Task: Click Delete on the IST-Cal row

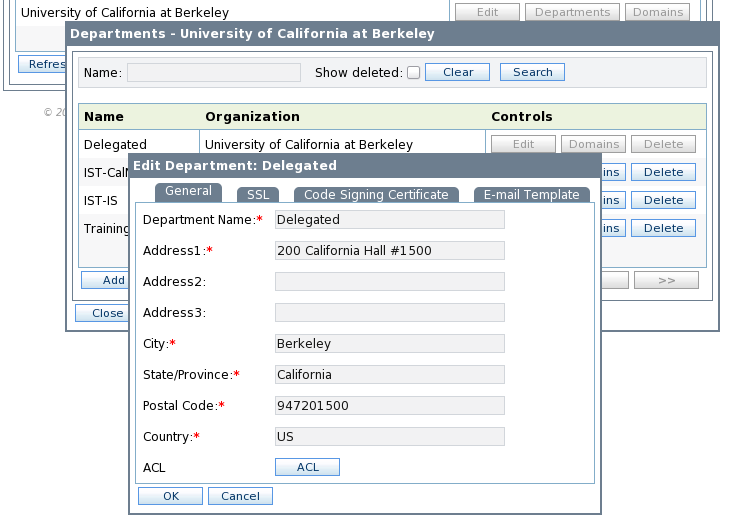Action: coord(663,172)
